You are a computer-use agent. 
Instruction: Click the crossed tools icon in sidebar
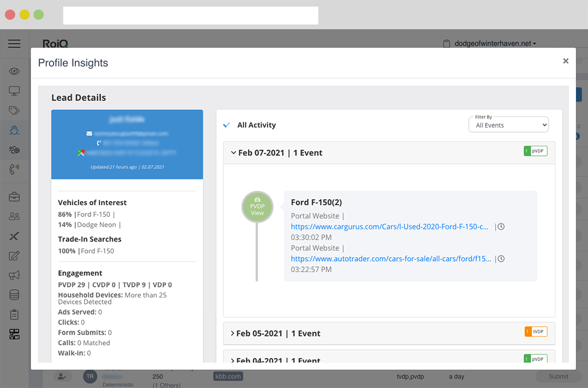pos(14,236)
